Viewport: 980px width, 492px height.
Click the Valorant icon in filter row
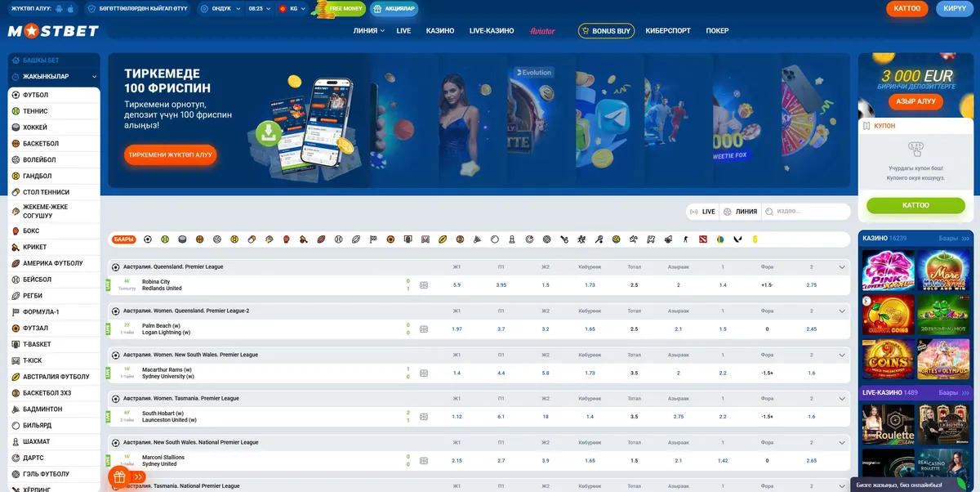pos(737,239)
